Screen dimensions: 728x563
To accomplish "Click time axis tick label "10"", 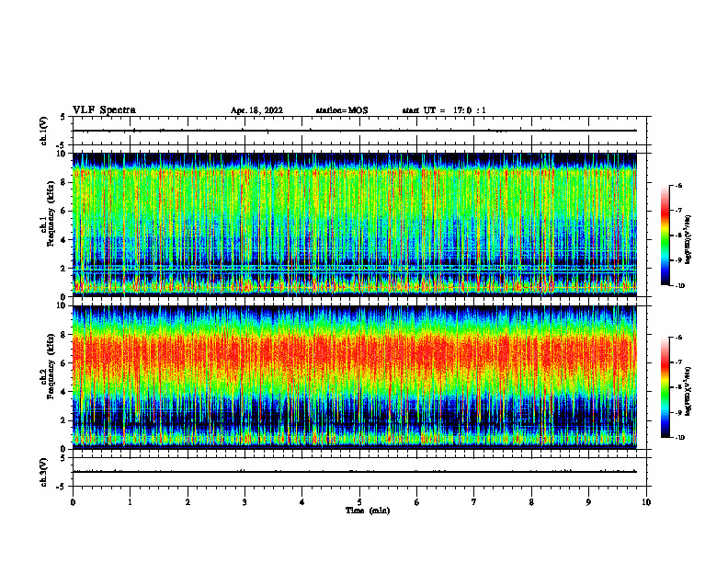I will 646,502.
